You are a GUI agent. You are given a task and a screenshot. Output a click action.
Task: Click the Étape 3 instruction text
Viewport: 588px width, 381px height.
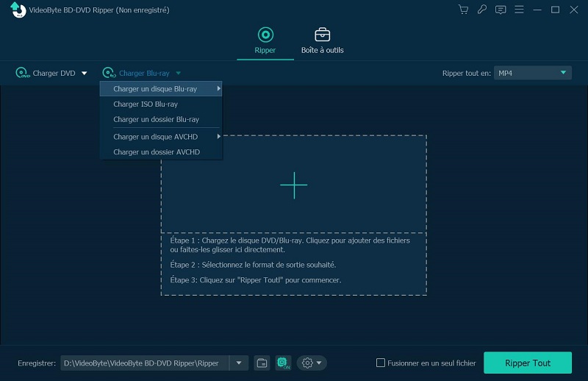click(256, 280)
